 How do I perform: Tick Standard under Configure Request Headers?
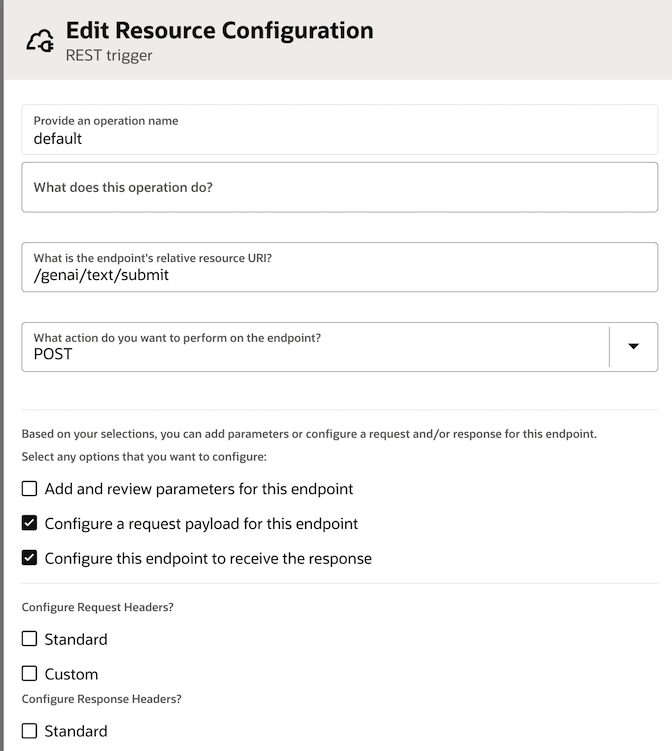tap(30, 638)
